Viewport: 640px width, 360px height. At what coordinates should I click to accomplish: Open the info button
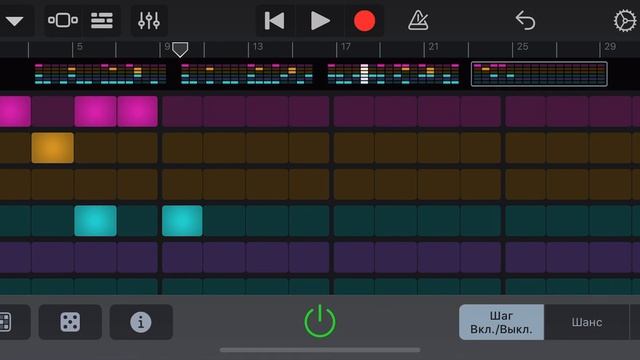tap(141, 322)
